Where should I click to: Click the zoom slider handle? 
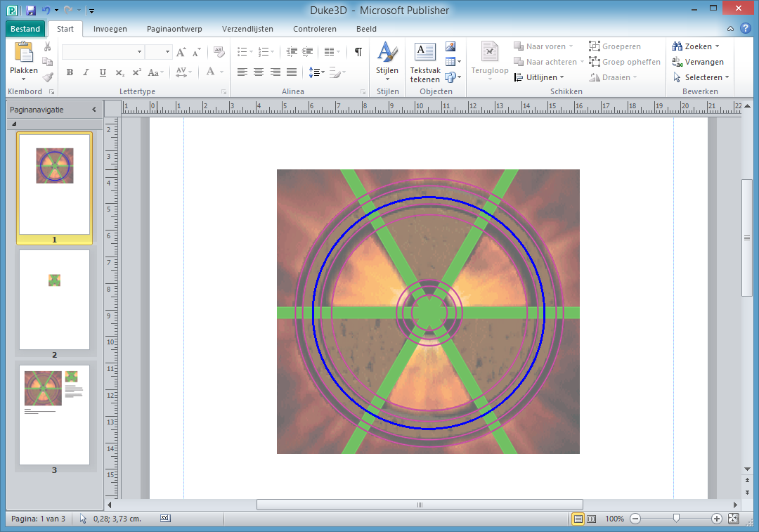(676, 519)
